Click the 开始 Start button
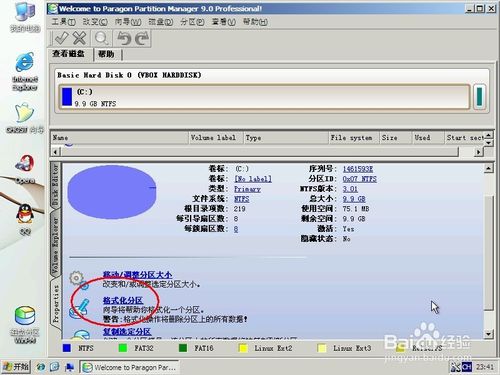The width and height of the screenshot is (500, 375). click(15, 367)
